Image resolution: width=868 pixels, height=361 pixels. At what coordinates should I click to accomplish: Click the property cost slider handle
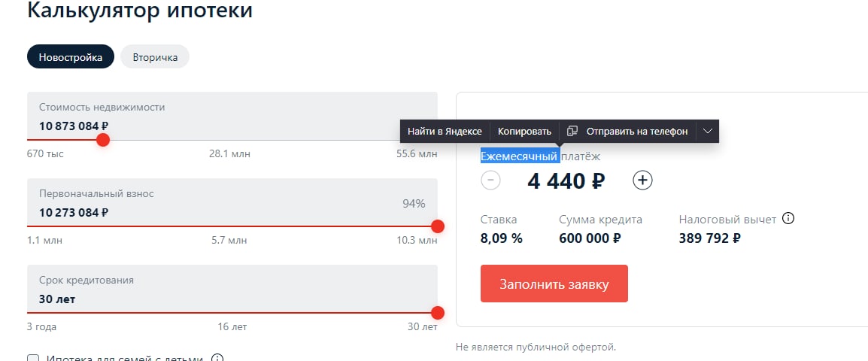(x=103, y=140)
